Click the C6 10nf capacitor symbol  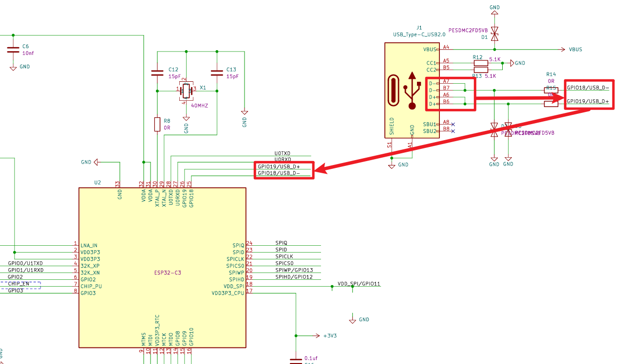[x=14, y=49]
